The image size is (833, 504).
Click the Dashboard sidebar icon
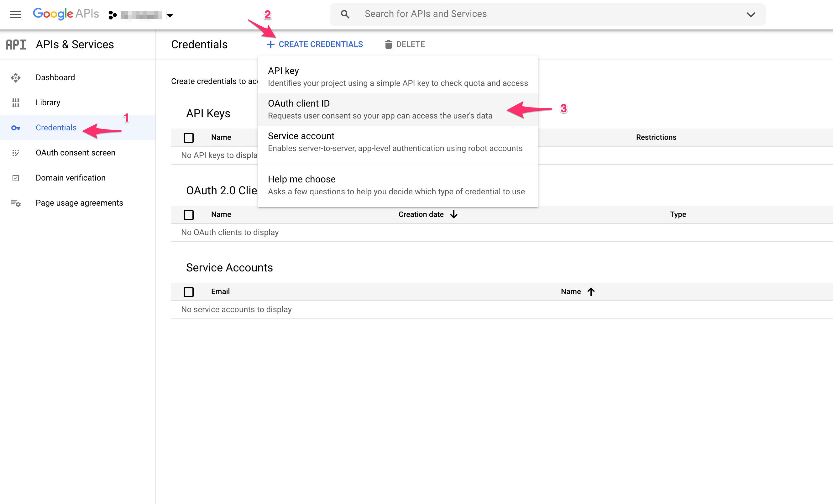click(x=16, y=77)
